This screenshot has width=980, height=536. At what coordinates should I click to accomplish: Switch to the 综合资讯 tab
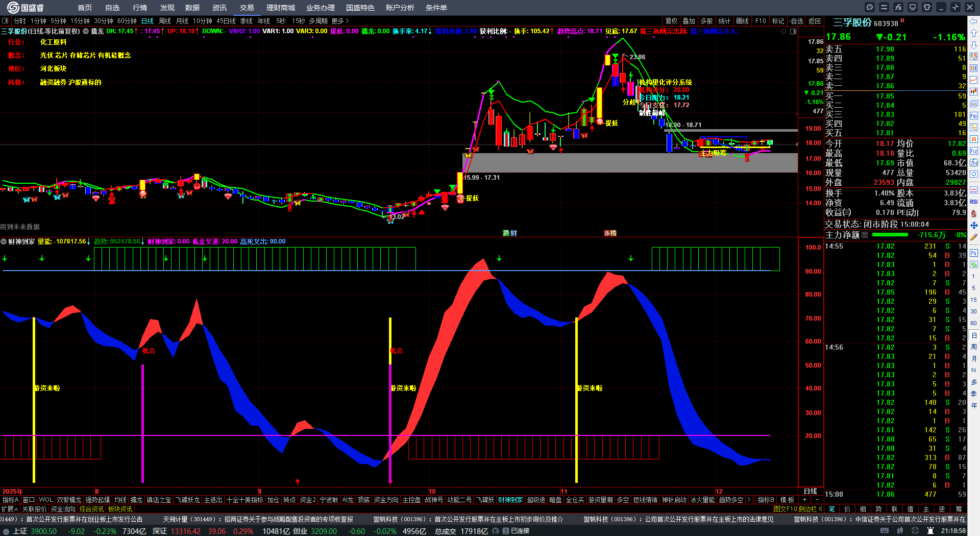click(x=91, y=509)
